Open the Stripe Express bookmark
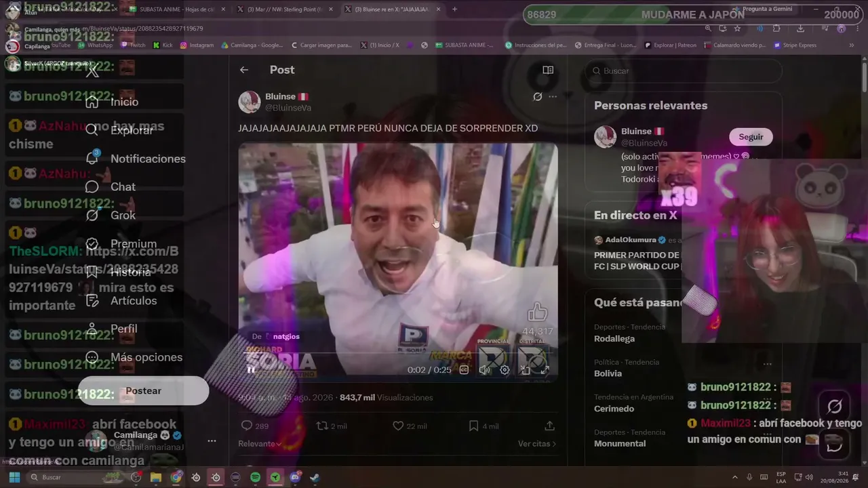 click(796, 45)
